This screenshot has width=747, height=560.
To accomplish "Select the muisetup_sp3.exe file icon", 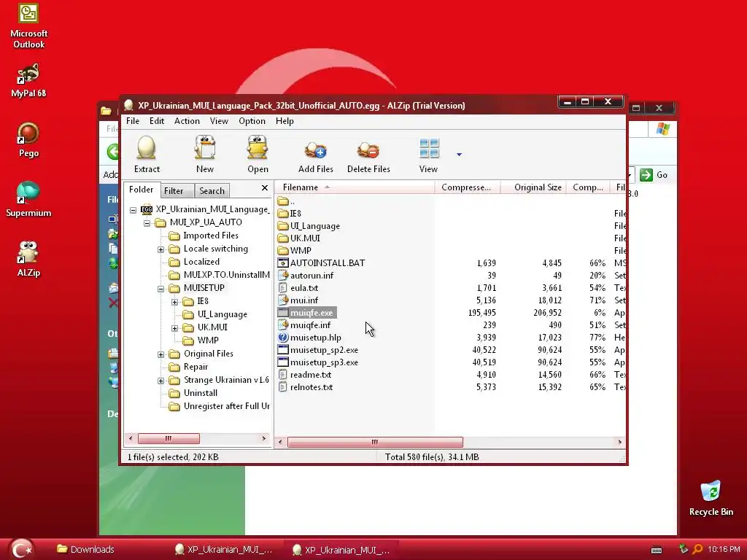I will pos(283,362).
